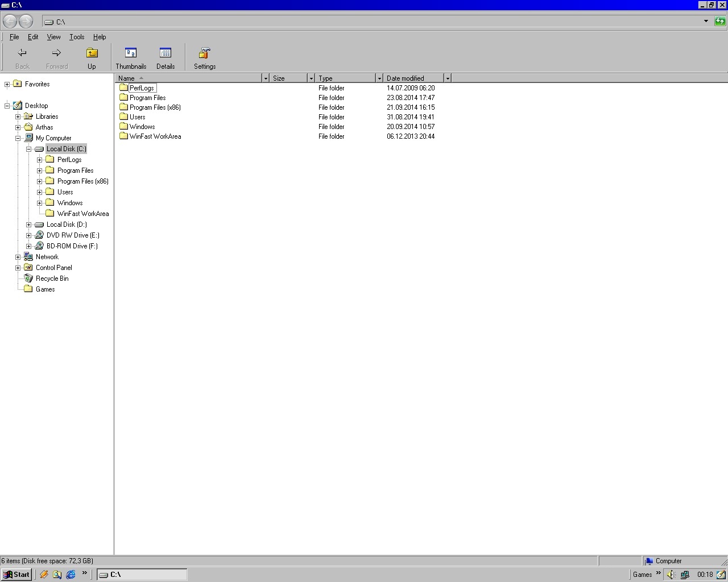Click the Start button
The image size is (728, 582).
pos(16,575)
